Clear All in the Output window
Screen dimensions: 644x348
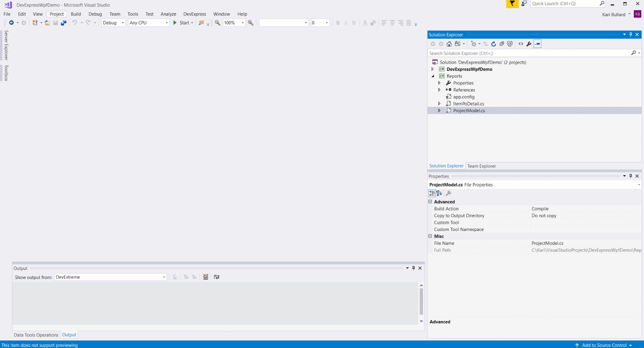206,277
